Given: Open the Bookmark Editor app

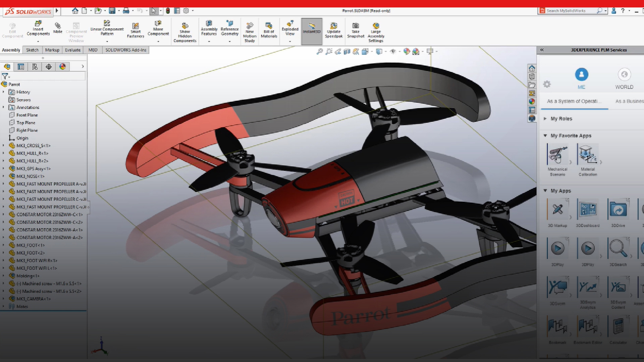Looking at the screenshot, I should pyautogui.click(x=588, y=330).
